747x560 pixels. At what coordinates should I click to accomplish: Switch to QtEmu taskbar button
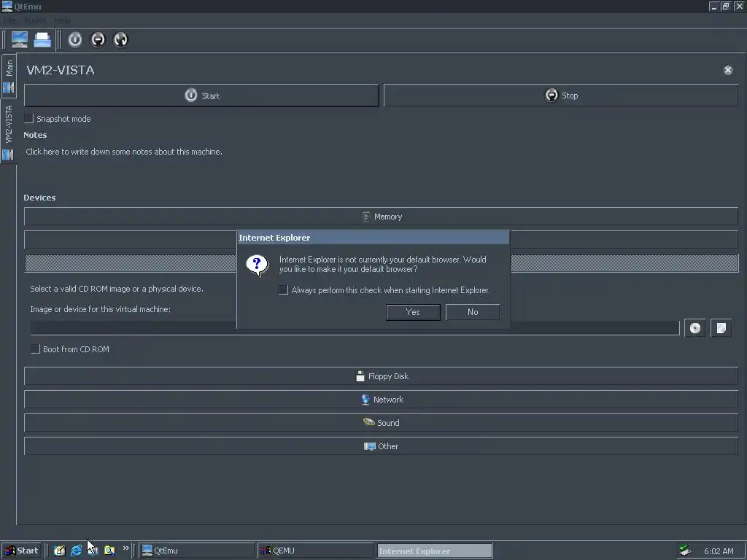pos(197,551)
